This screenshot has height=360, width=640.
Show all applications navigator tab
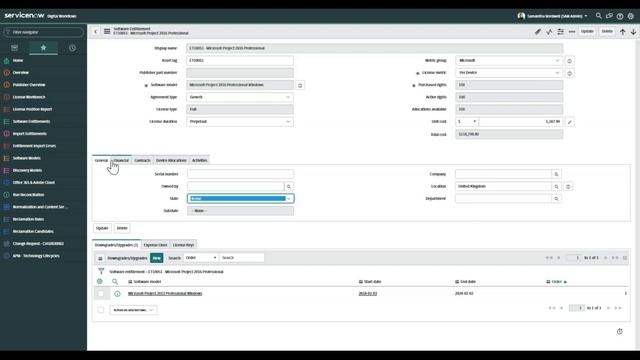point(14,48)
